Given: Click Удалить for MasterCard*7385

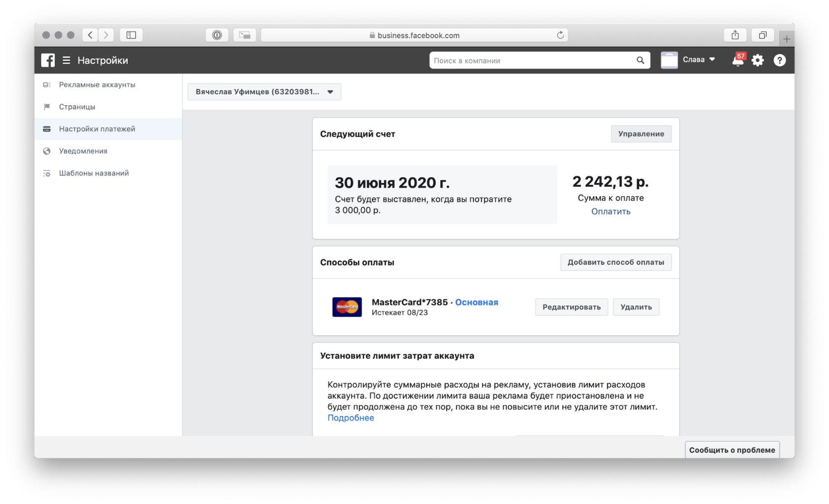Looking at the screenshot, I should [x=636, y=307].
